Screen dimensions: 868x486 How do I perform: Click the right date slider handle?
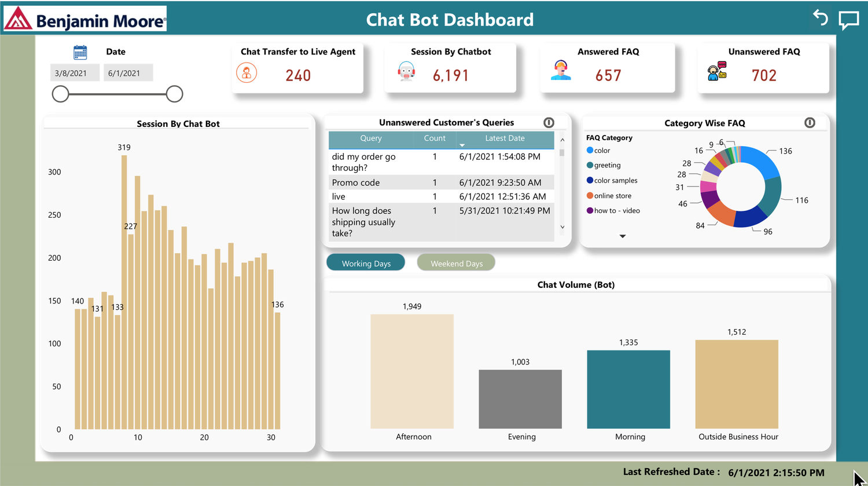pyautogui.click(x=174, y=94)
